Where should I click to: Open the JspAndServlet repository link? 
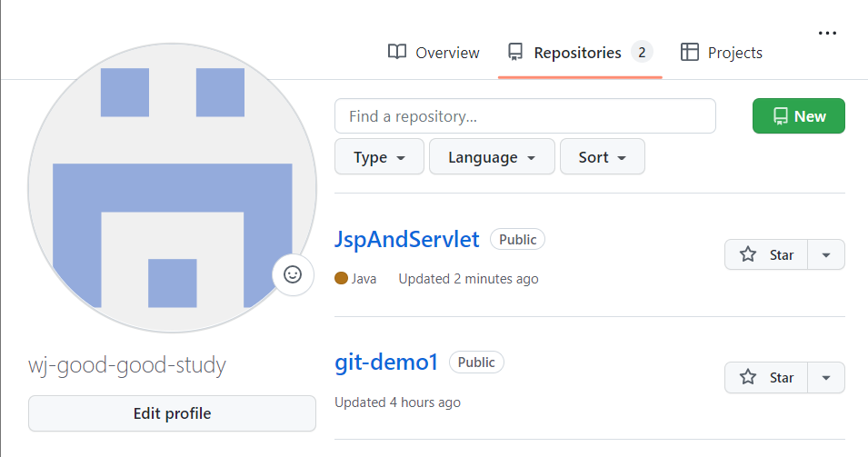[x=406, y=240]
